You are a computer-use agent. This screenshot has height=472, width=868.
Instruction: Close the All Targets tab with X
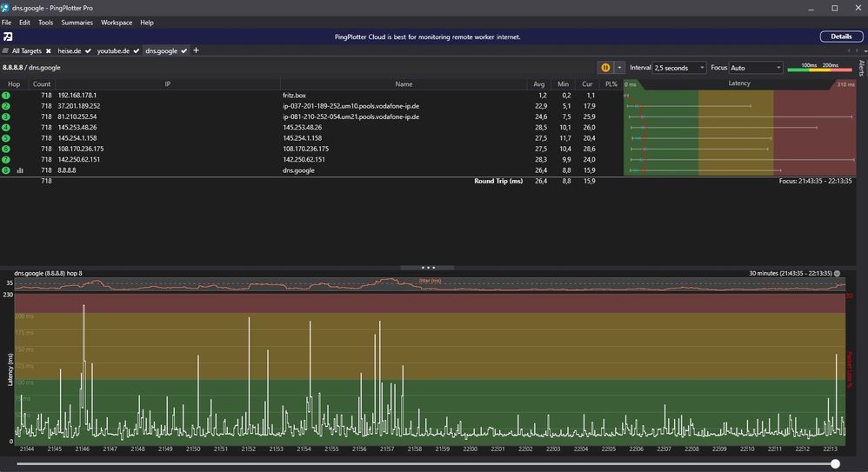click(x=49, y=51)
